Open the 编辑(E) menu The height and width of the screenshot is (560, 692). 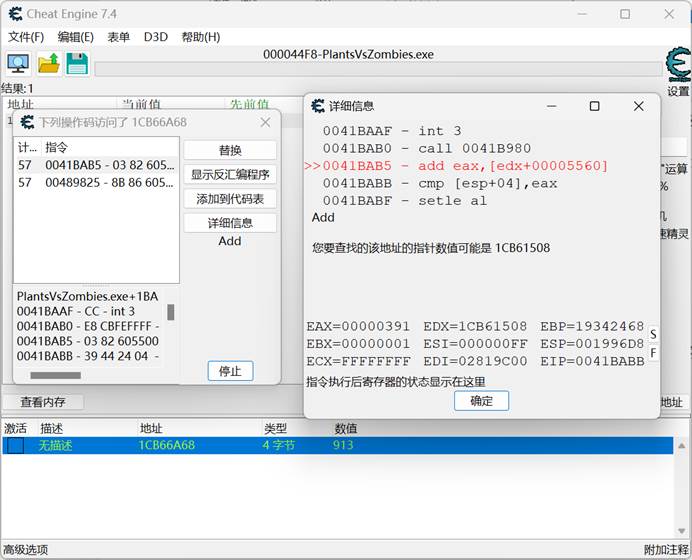click(75, 37)
